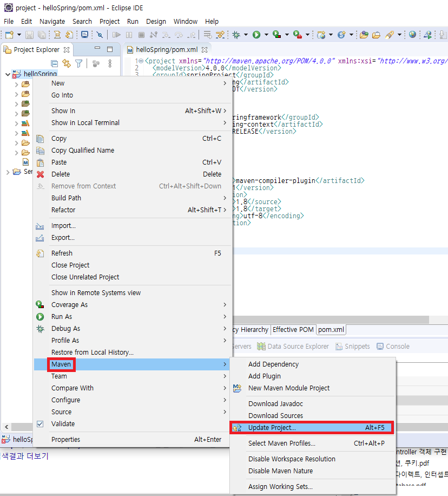Click the green bug Debug icon
This screenshot has width=448, height=496.
point(236,35)
